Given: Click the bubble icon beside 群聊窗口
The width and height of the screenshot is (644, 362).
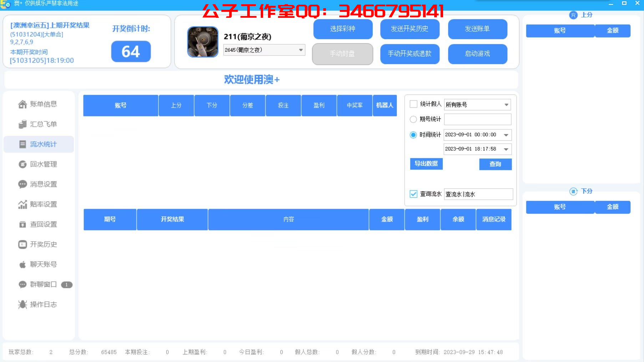Looking at the screenshot, I should pyautogui.click(x=22, y=284).
